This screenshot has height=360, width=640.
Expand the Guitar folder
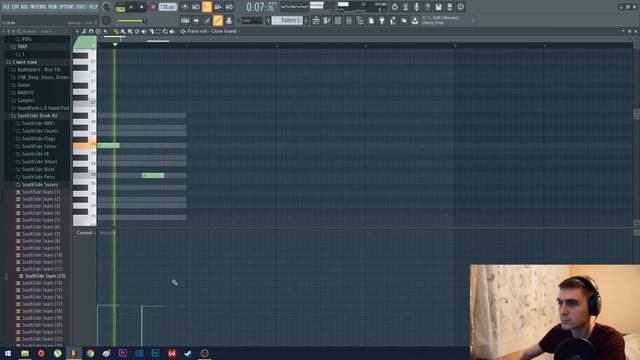tap(24, 85)
